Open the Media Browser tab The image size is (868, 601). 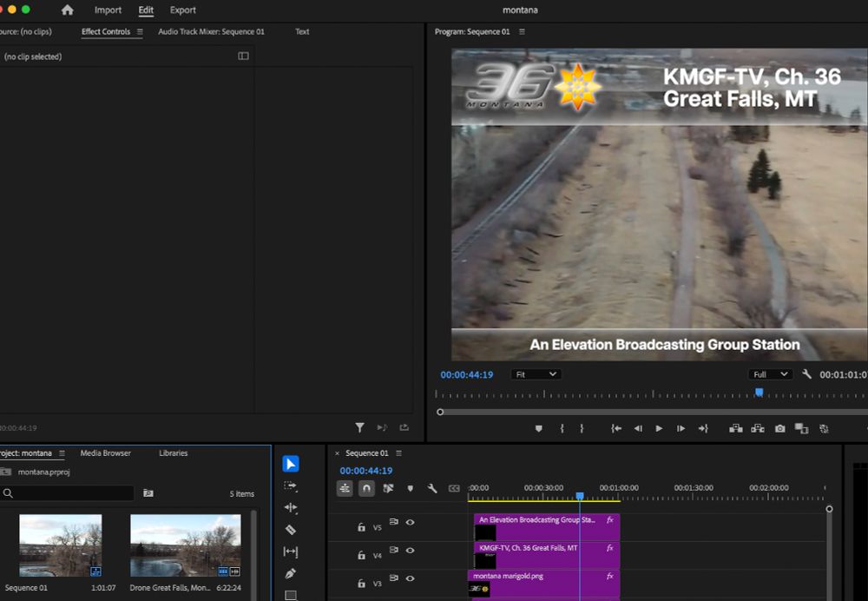pos(105,453)
